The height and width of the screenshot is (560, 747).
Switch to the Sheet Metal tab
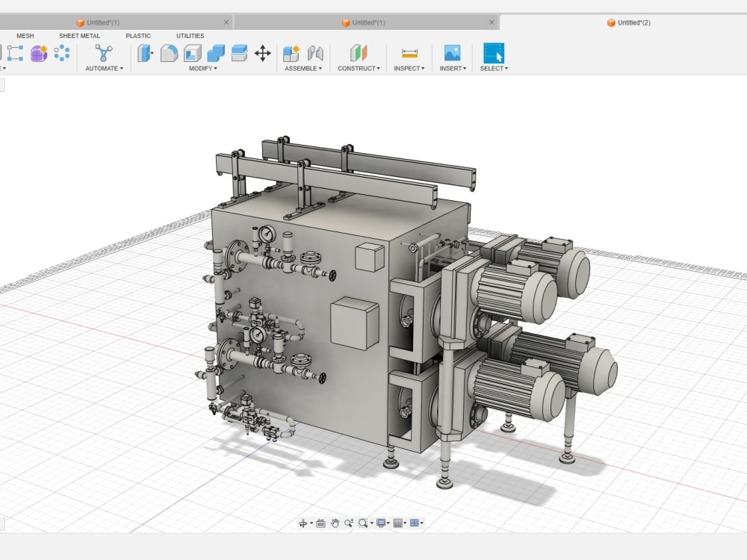pos(79,35)
